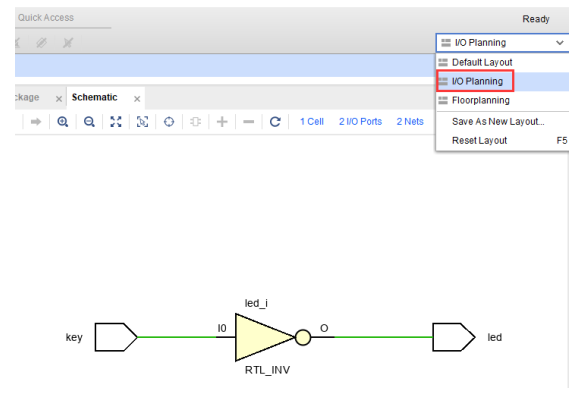Click the Quick Access search field
578x396 pixels.
point(63,18)
